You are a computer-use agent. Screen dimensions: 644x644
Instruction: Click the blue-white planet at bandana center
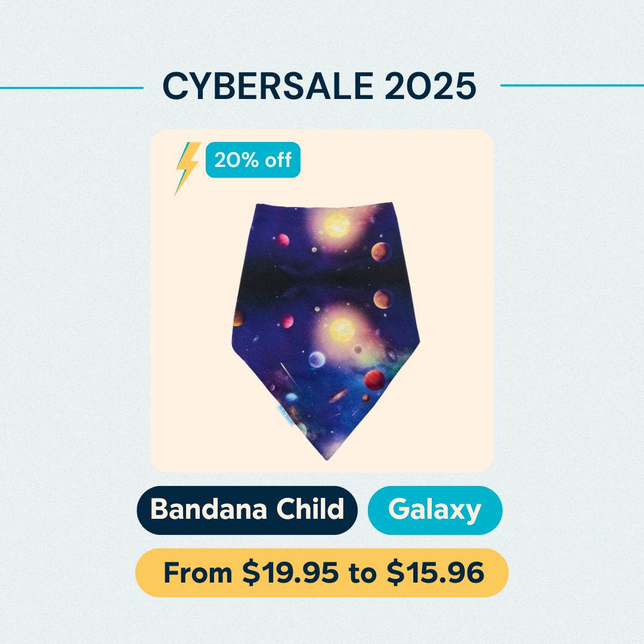coord(318,360)
